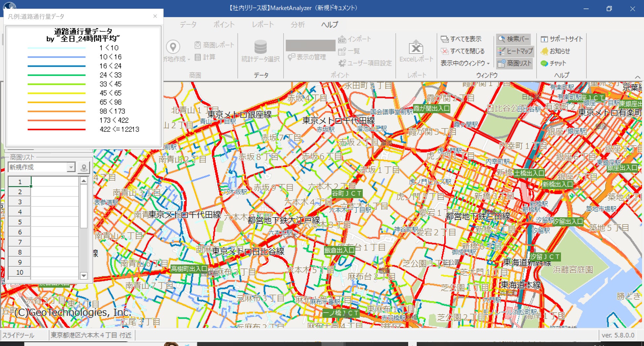Expand the 所地作成 dropdown arrow

pos(189,60)
